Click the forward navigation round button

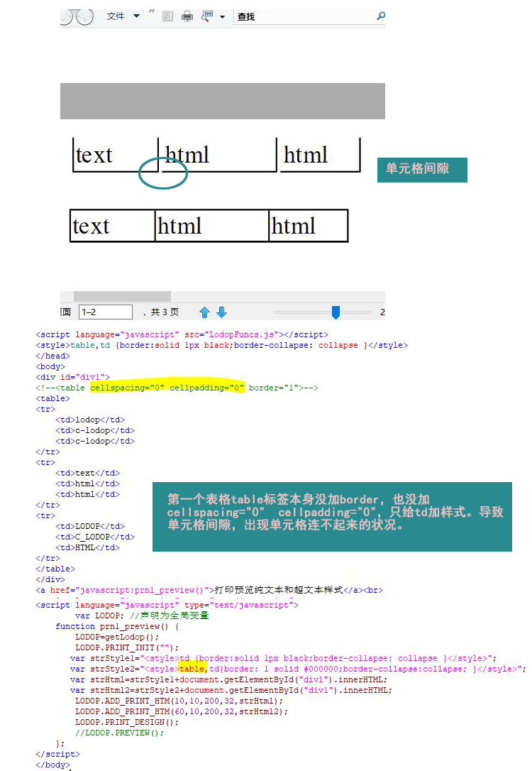pos(85,17)
